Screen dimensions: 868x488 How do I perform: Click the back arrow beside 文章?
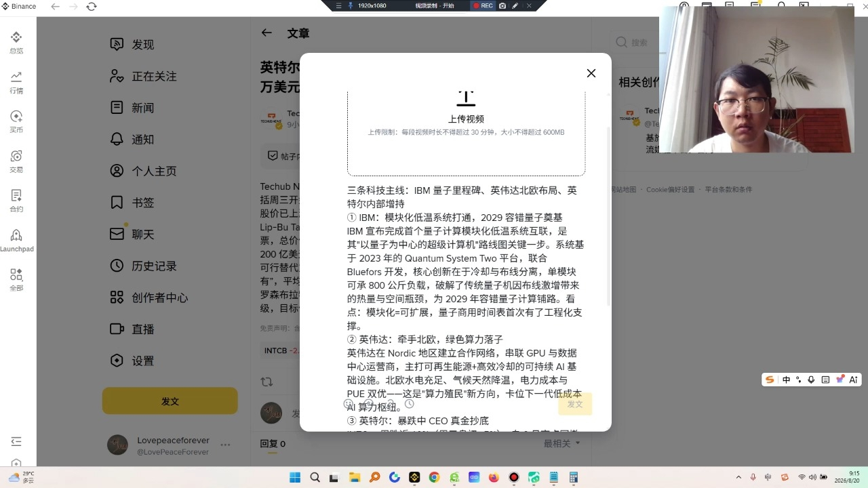267,33
